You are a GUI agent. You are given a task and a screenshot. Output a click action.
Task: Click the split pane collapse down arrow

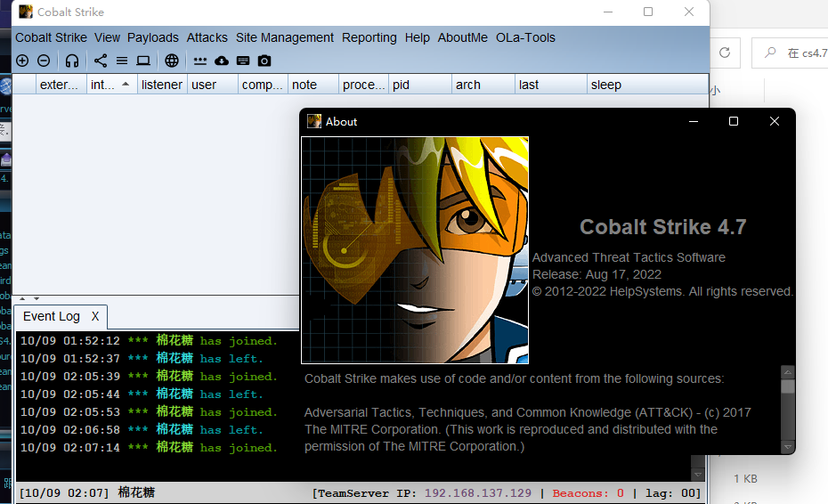click(37, 298)
